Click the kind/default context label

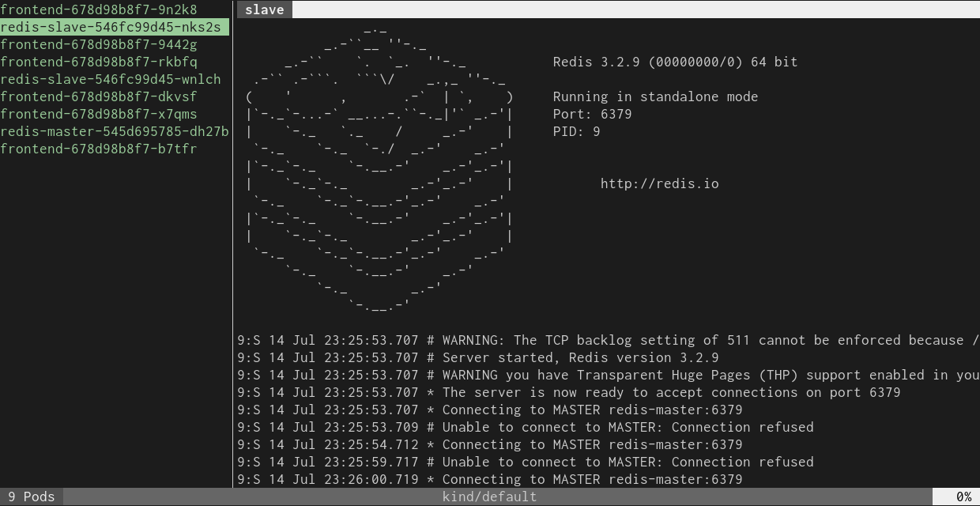click(x=489, y=497)
